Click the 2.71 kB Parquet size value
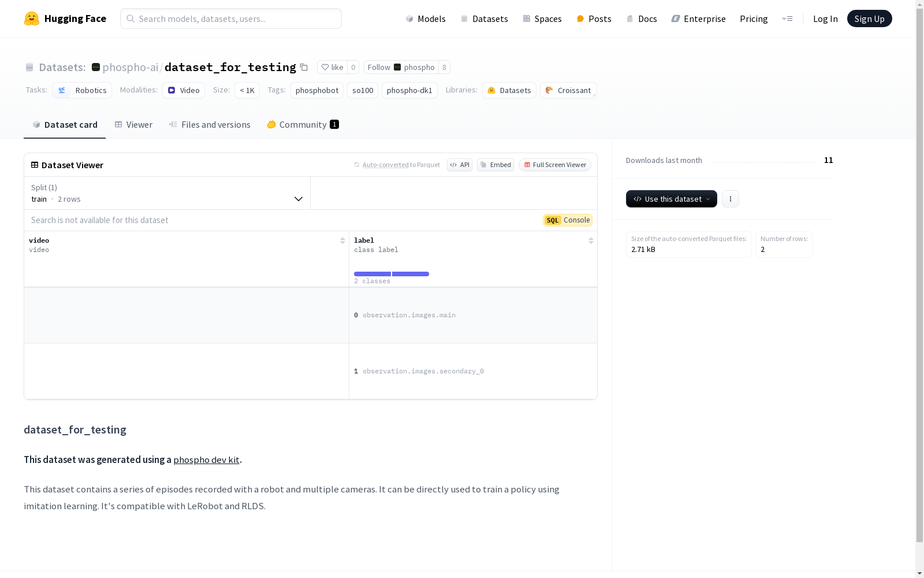The image size is (924, 578). 643,250
